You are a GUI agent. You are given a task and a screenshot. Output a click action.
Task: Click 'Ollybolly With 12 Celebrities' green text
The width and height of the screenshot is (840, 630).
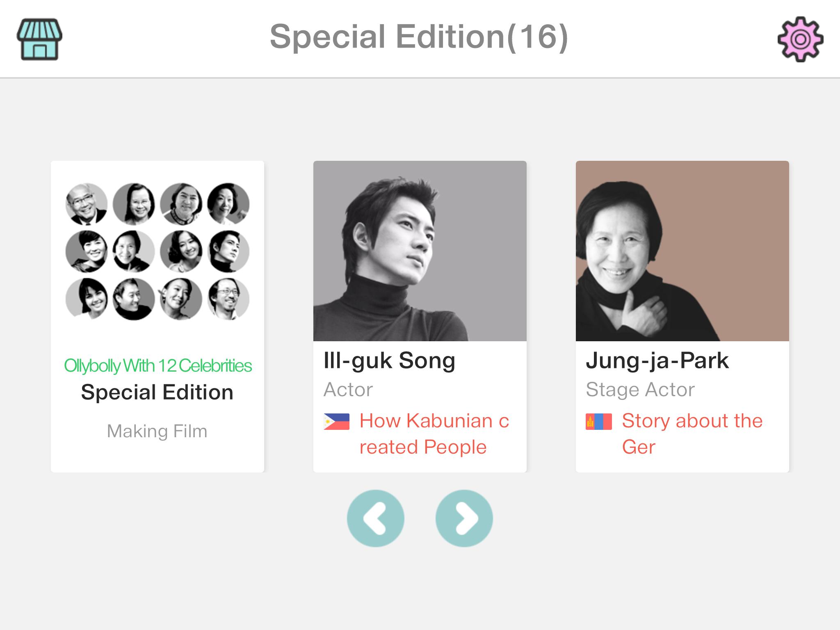click(x=157, y=365)
